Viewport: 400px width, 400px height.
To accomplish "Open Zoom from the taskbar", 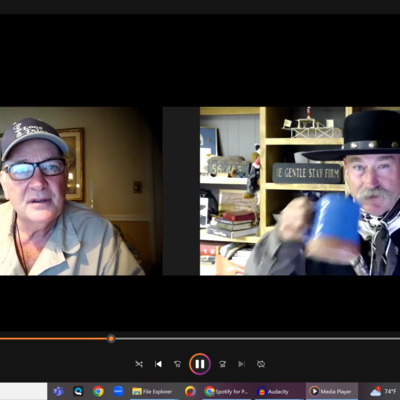I will 118,391.
